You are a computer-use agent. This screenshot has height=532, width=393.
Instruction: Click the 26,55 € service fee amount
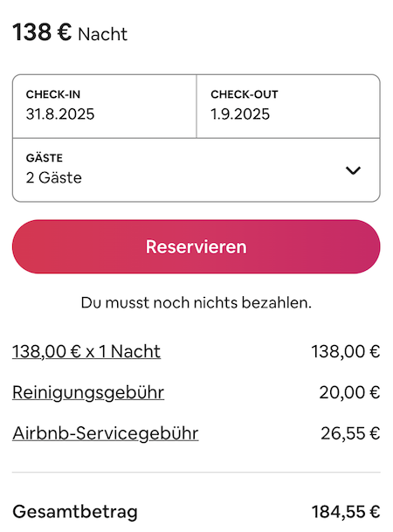coord(350,433)
